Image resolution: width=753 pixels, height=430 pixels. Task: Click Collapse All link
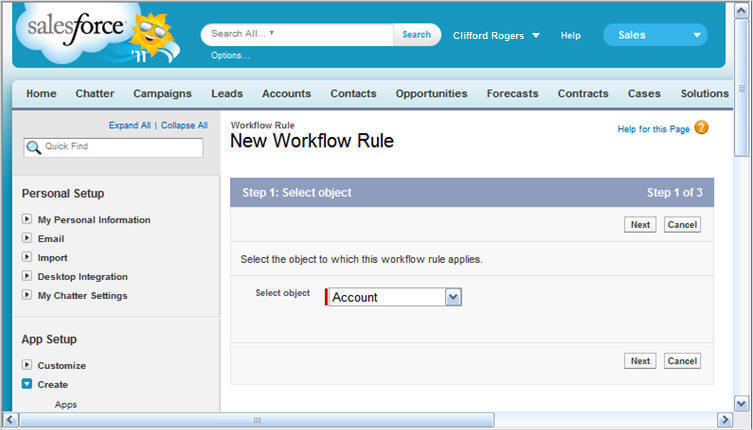(x=184, y=125)
